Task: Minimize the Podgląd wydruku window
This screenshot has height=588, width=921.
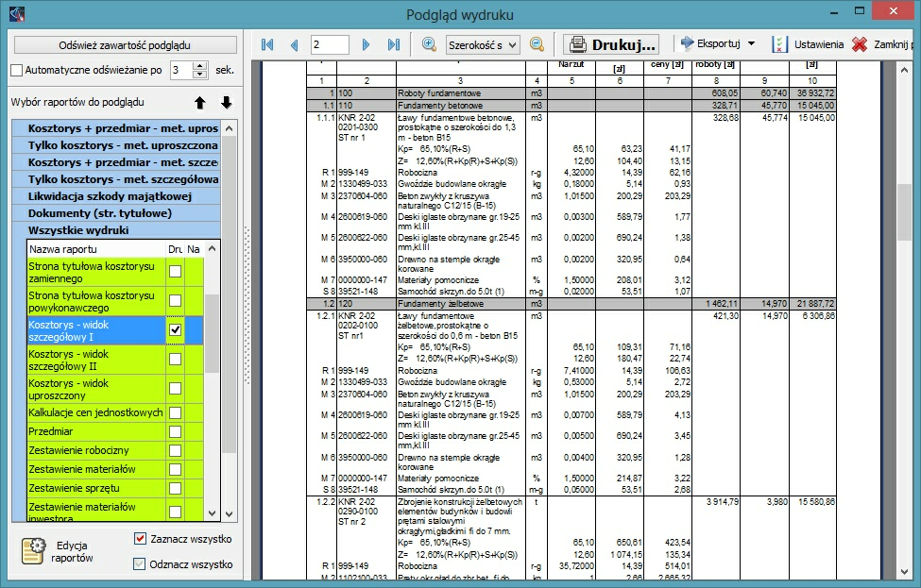Action: tap(834, 11)
